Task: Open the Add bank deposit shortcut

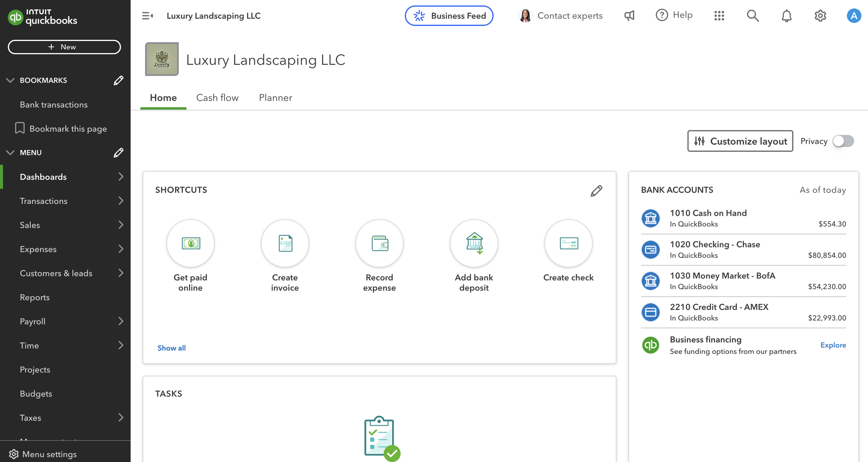Action: click(x=474, y=243)
